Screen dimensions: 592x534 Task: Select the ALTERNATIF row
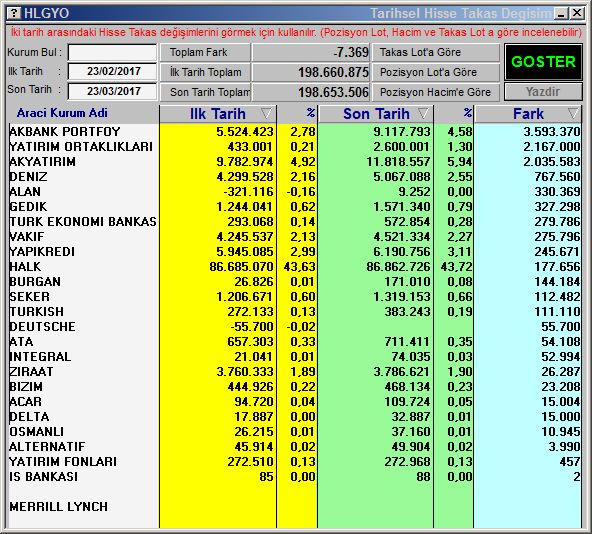pos(295,446)
